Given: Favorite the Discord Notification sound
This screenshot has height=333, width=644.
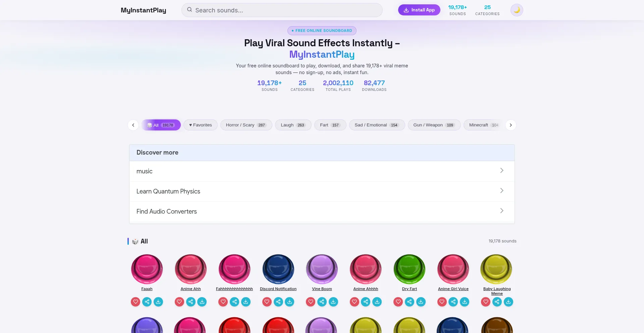Looking at the screenshot, I should point(267,302).
